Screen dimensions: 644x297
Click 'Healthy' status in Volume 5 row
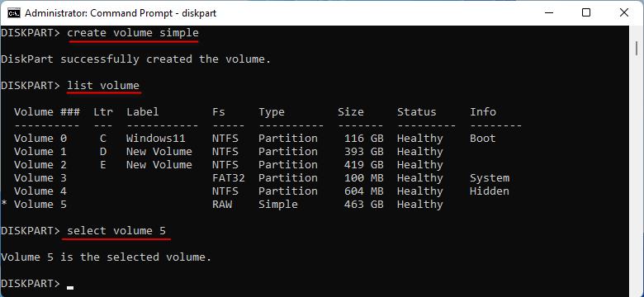419,205
